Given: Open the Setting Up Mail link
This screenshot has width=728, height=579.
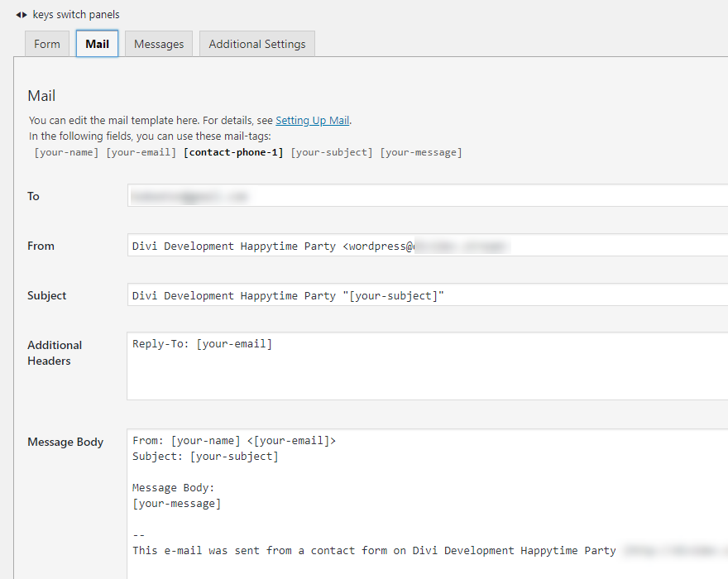Looking at the screenshot, I should 312,120.
